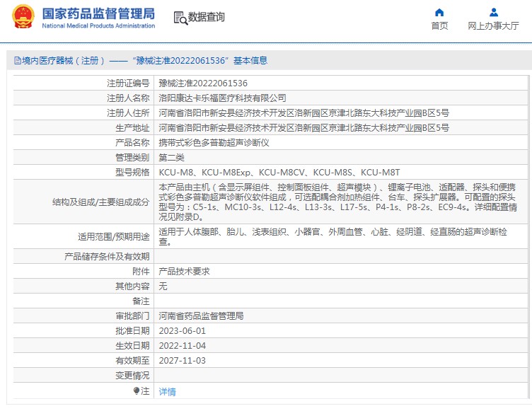Click the lightbulb icon next to 注

pos(137,391)
